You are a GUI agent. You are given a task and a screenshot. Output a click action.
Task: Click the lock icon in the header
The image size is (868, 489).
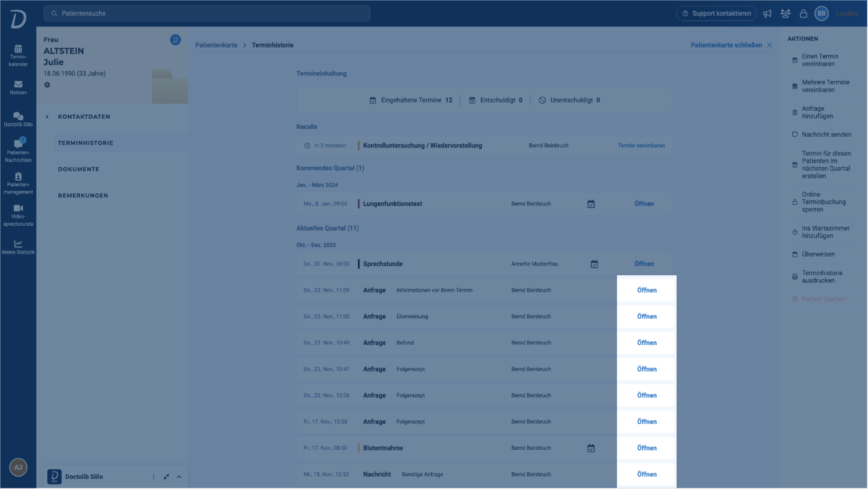803,13
